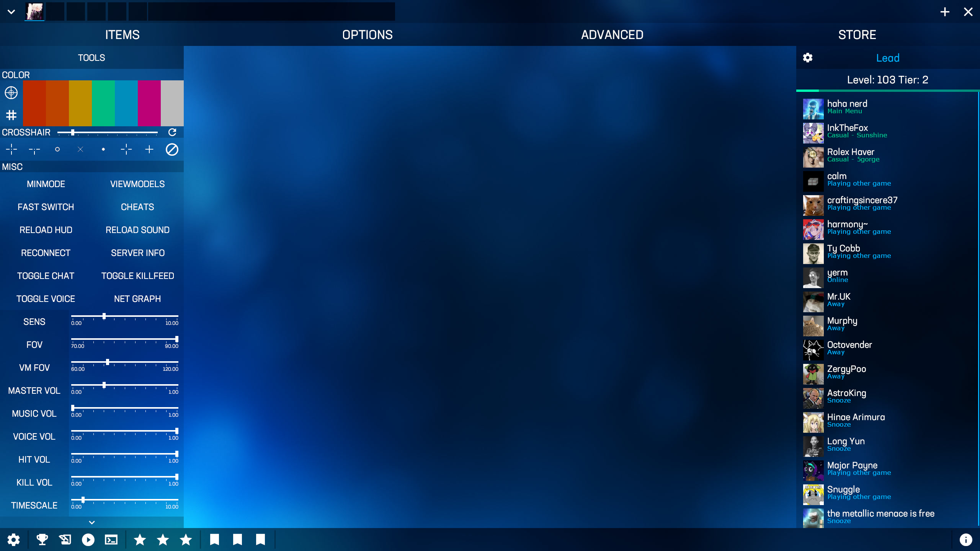The width and height of the screenshot is (980, 551).
Task: Click the info icon at bottom right
Action: tap(966, 540)
